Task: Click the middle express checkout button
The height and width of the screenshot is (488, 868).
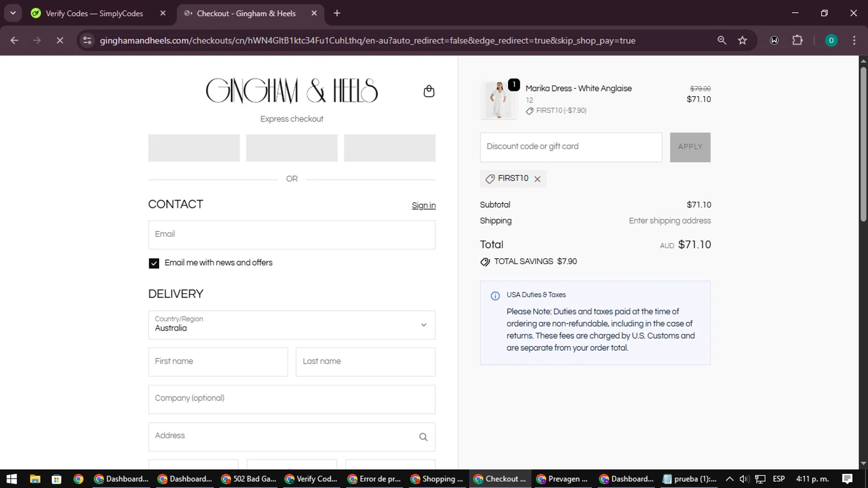Action: point(292,148)
